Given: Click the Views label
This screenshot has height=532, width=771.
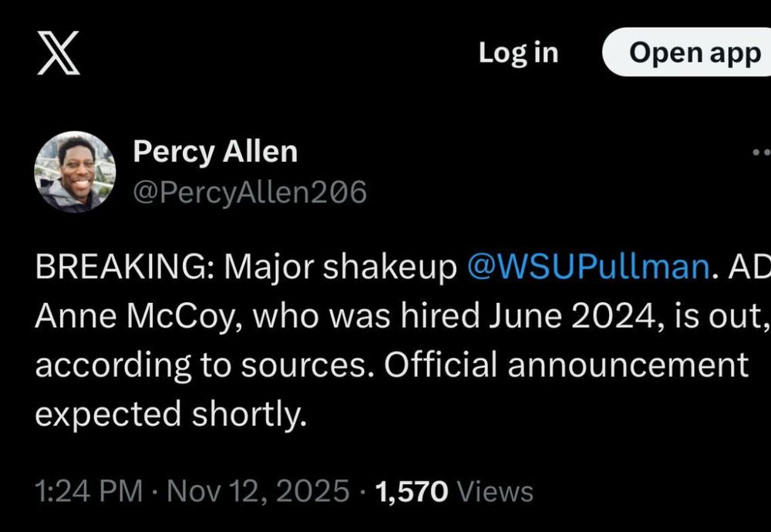Looking at the screenshot, I should 495,491.
